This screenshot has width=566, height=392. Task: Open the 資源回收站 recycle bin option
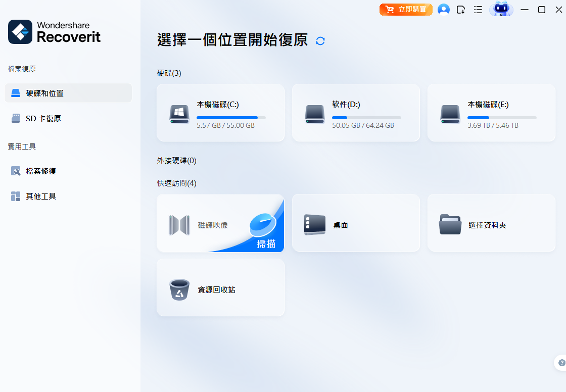[220, 287]
